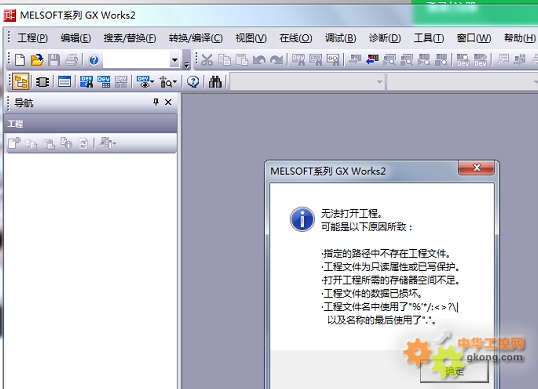Open the 诊断(D) menu
The height and width of the screenshot is (389, 538).
[385, 38]
